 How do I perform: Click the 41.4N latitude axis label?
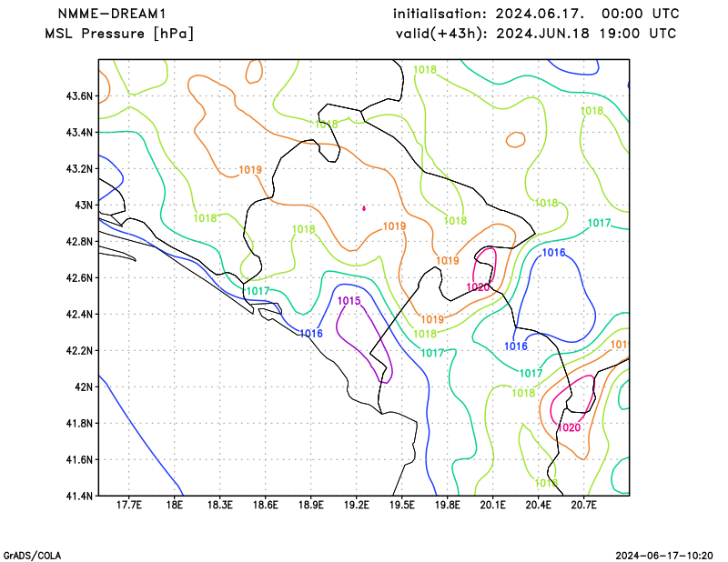(79, 497)
